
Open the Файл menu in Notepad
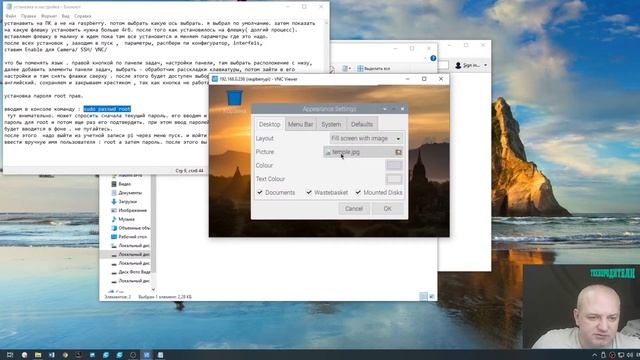tap(11, 16)
